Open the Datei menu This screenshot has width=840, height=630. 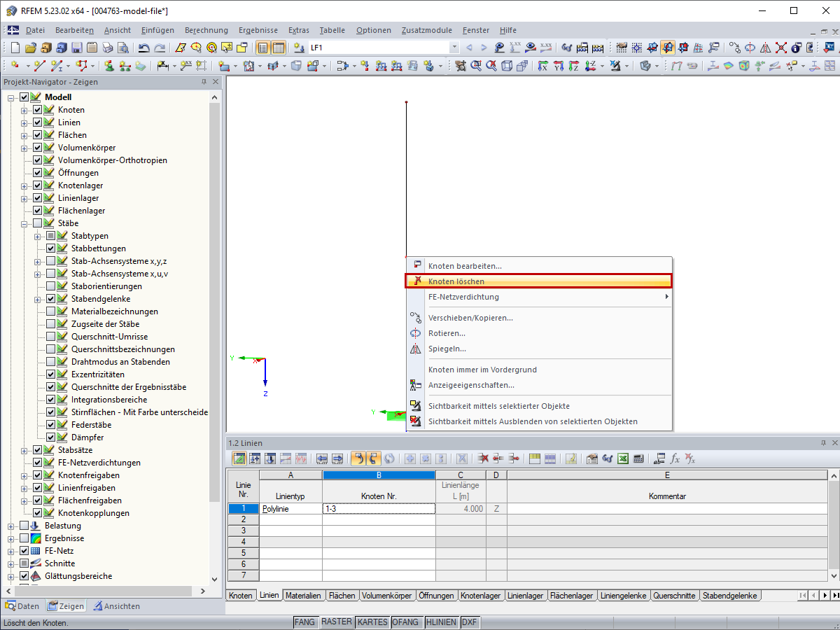point(35,30)
